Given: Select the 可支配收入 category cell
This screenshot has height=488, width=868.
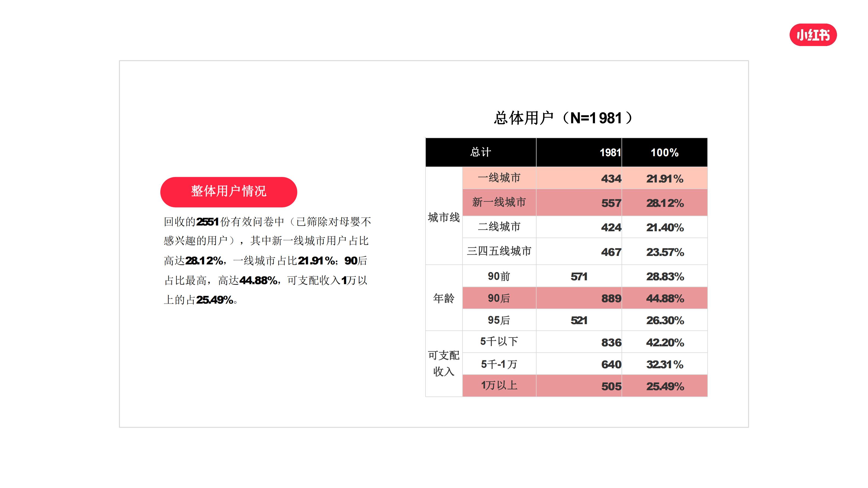Looking at the screenshot, I should point(443,364).
